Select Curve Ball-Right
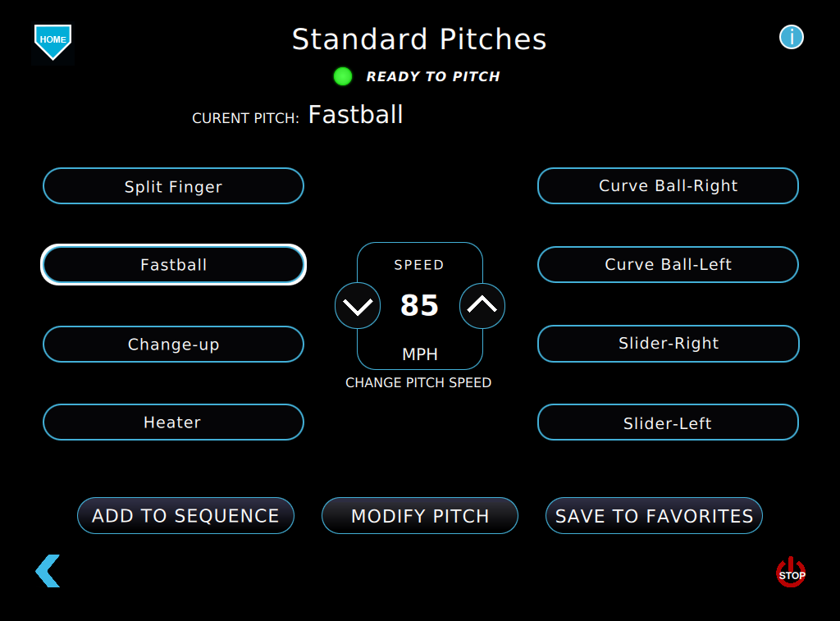This screenshot has width=840, height=621. click(668, 186)
